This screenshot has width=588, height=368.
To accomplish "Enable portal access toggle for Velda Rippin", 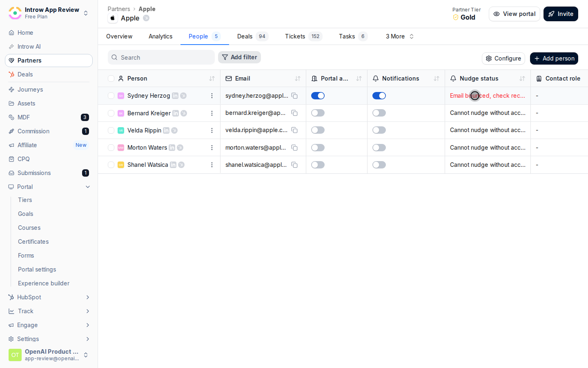I will point(318,130).
